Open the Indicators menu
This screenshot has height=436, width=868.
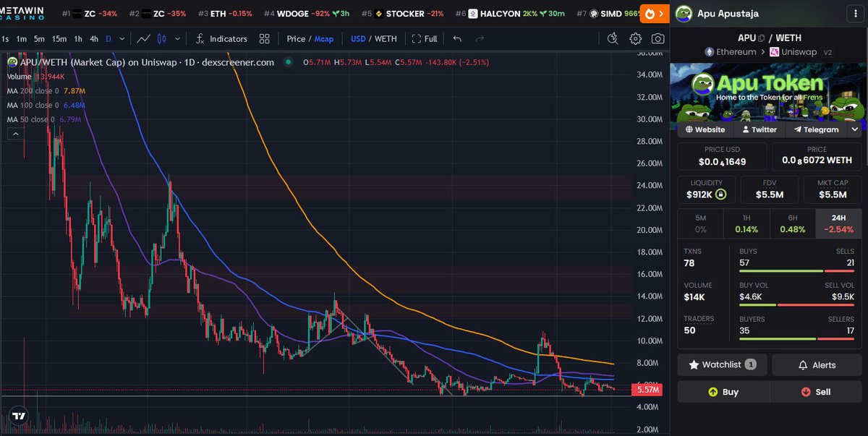221,38
